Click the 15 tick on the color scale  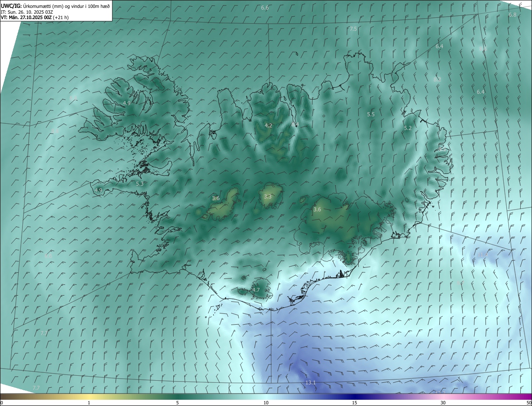tap(355, 403)
